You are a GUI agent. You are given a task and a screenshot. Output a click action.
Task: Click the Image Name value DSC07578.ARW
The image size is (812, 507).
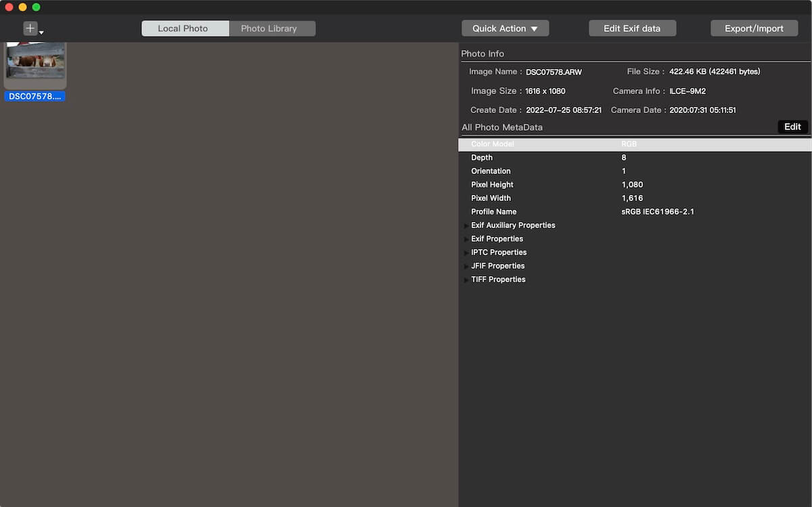(554, 72)
